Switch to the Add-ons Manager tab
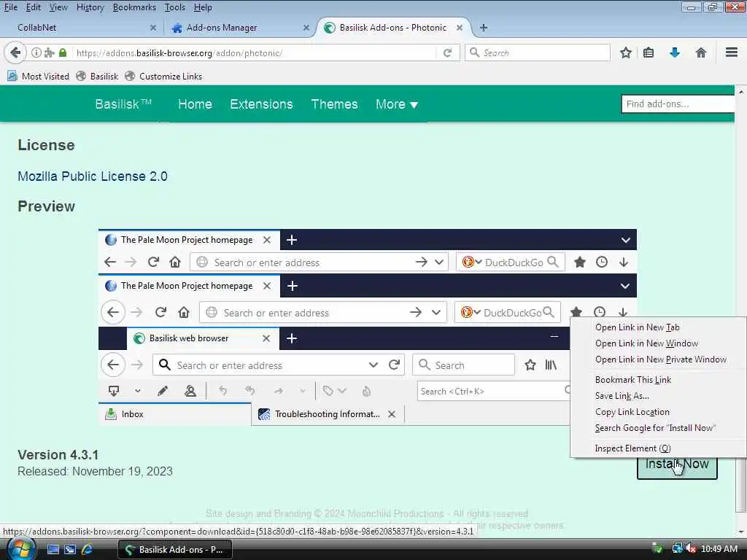This screenshot has height=560, width=747. point(239,28)
